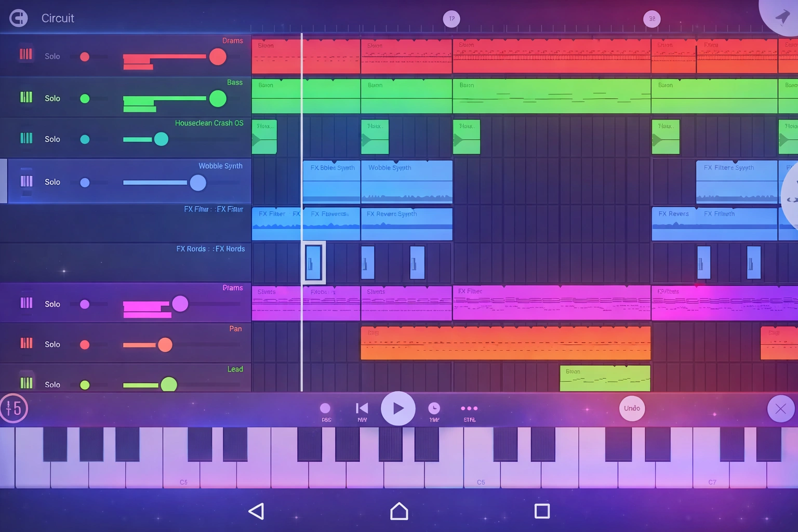
Task: Click the Wobble Synth keyboard icon
Action: click(x=26, y=181)
